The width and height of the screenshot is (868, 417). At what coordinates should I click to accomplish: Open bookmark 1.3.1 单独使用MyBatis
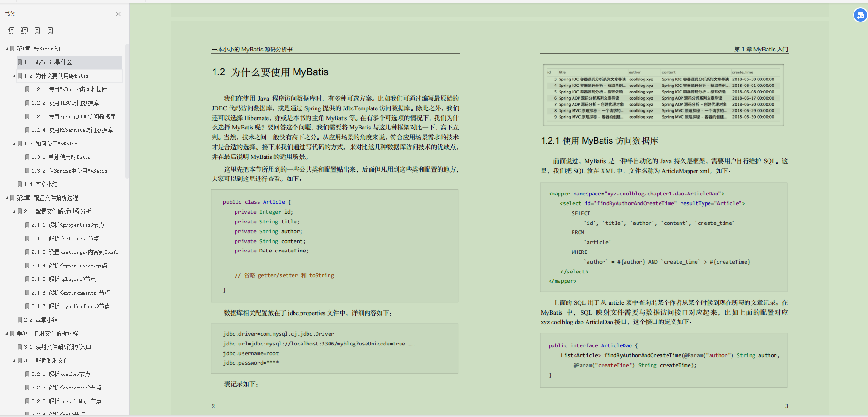tap(61, 157)
